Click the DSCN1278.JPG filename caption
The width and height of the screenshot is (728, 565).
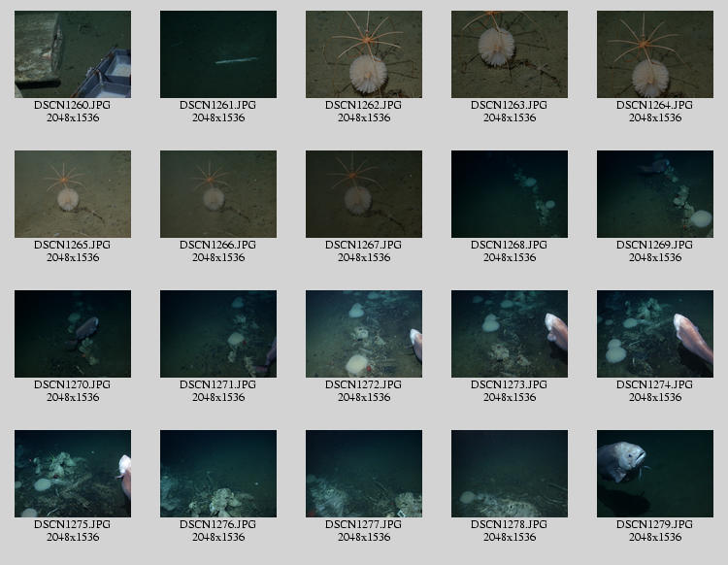click(510, 525)
